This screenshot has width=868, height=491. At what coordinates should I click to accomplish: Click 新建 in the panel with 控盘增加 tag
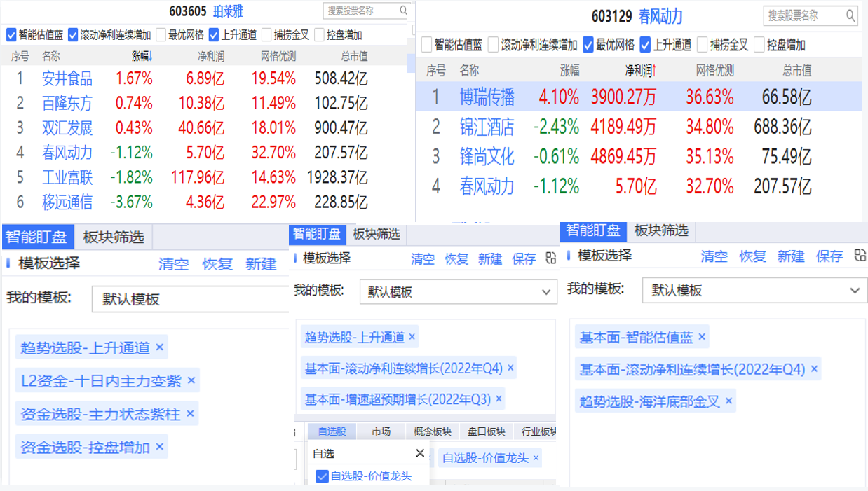pyautogui.click(x=261, y=264)
